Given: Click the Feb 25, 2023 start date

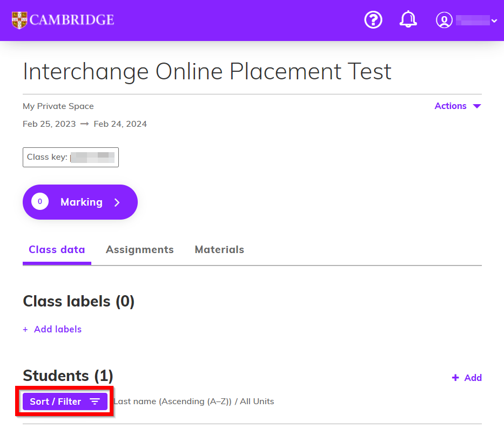Looking at the screenshot, I should click(x=49, y=124).
